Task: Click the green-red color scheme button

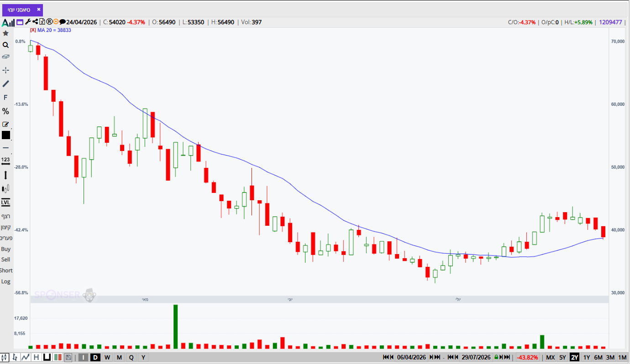Action: [58, 358]
